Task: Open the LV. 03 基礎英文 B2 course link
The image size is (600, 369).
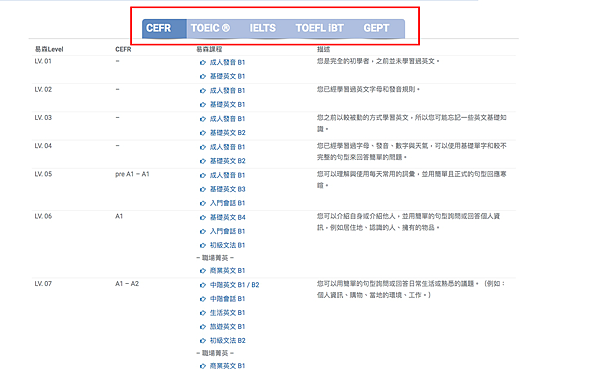Action: pyautogui.click(x=228, y=133)
